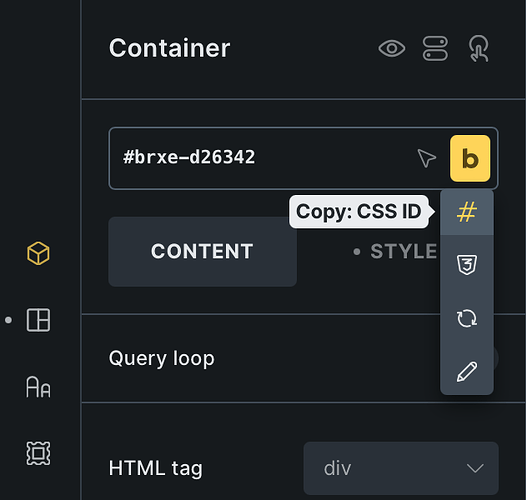
Task: Select the yellow cube icon in sidebar
Action: click(38, 253)
